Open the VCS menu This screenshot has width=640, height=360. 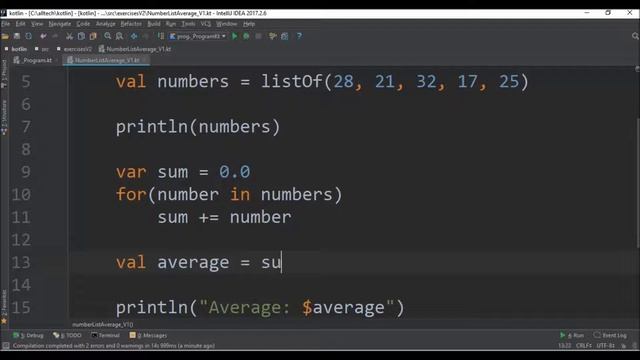point(205,24)
